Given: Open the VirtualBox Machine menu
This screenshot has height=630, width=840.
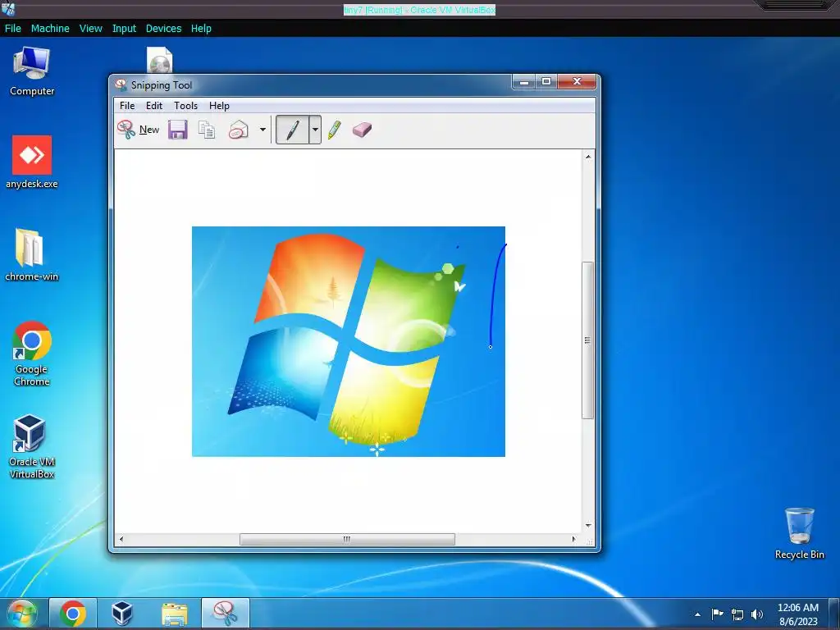Looking at the screenshot, I should (50, 29).
